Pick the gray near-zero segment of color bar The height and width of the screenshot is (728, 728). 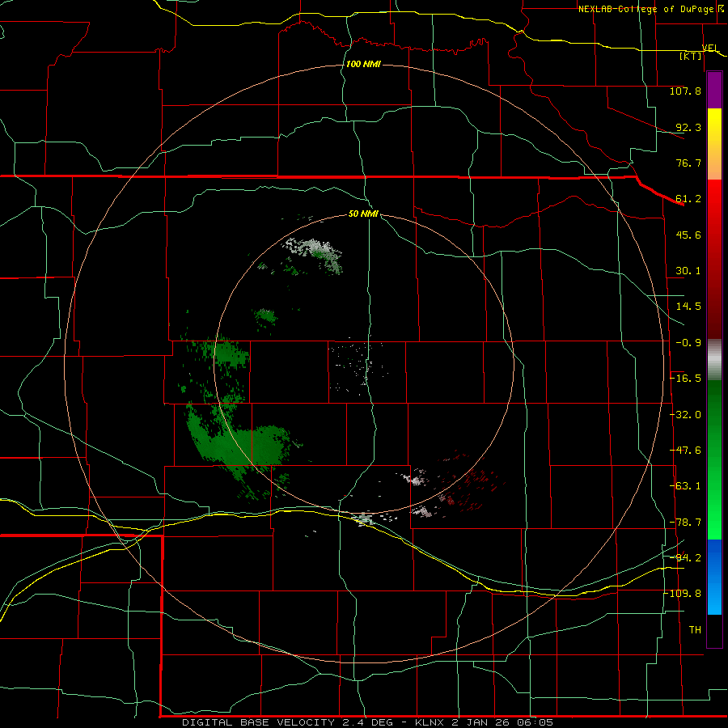[714, 360]
